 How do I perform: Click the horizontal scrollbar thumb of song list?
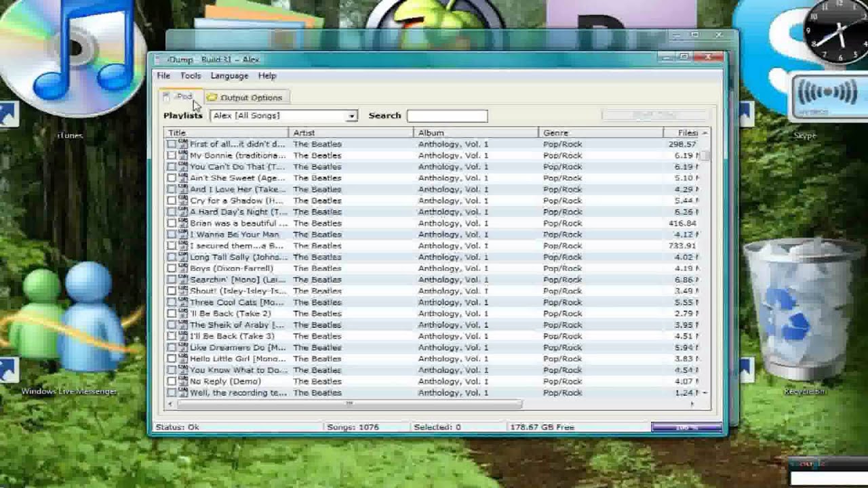pyautogui.click(x=349, y=404)
